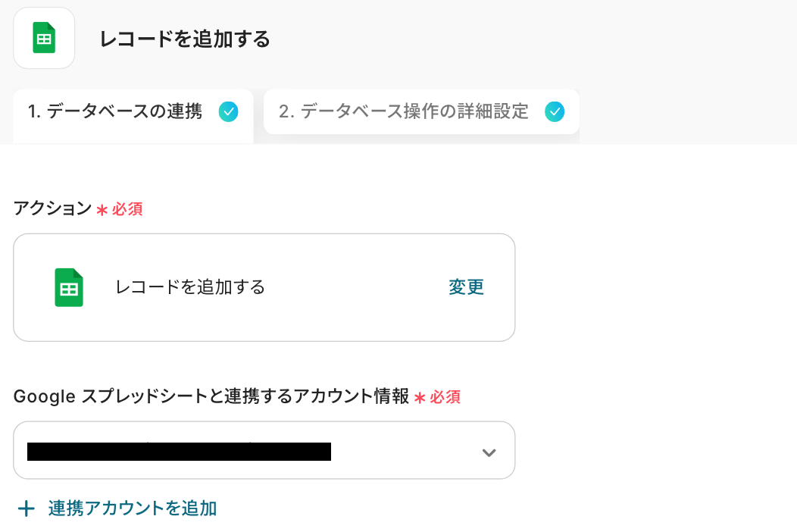The image size is (797, 532).
Task: Click the 変更 link to change the action
Action: 466,287
